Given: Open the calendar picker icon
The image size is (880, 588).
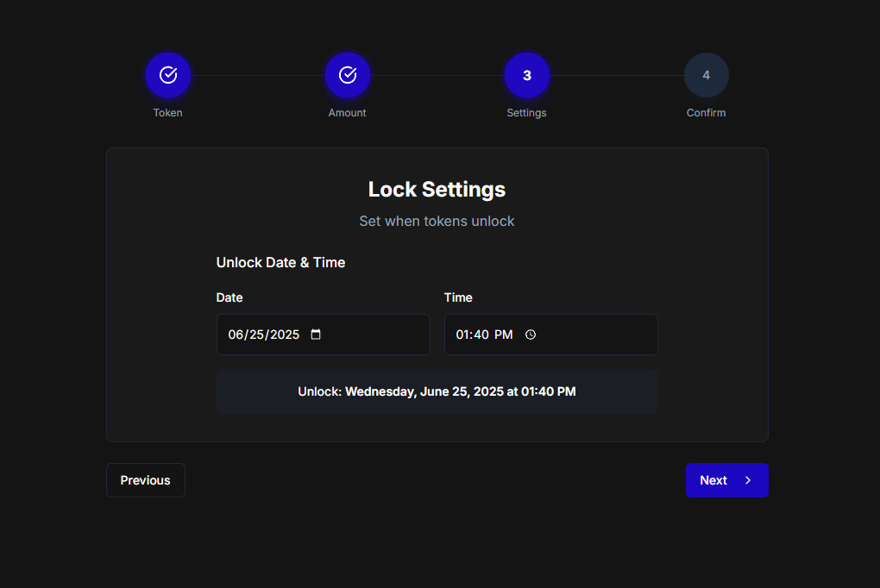Looking at the screenshot, I should click(x=316, y=335).
